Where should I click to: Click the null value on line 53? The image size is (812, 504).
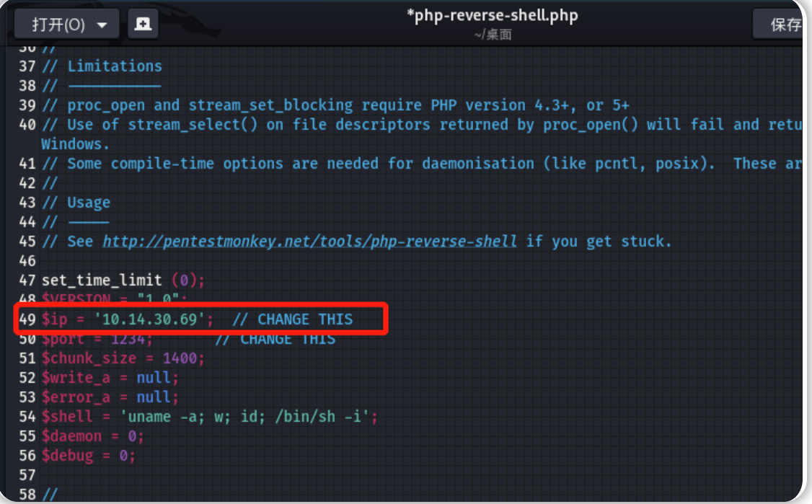[x=154, y=397]
